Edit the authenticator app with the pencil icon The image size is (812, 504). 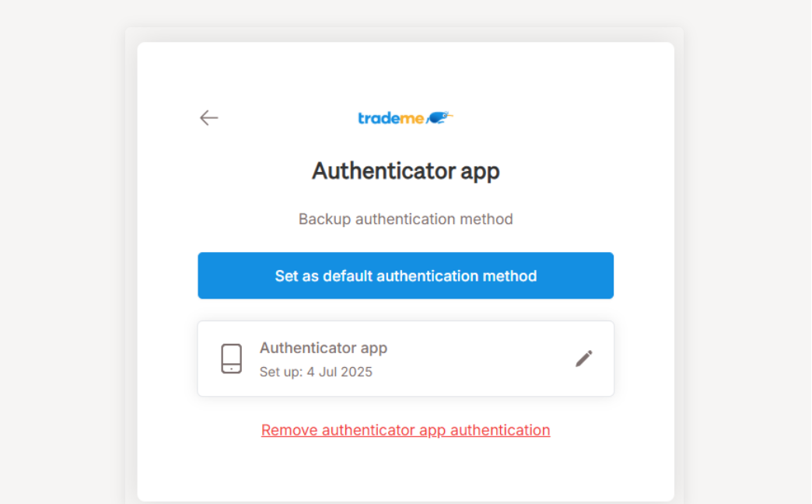click(x=583, y=359)
